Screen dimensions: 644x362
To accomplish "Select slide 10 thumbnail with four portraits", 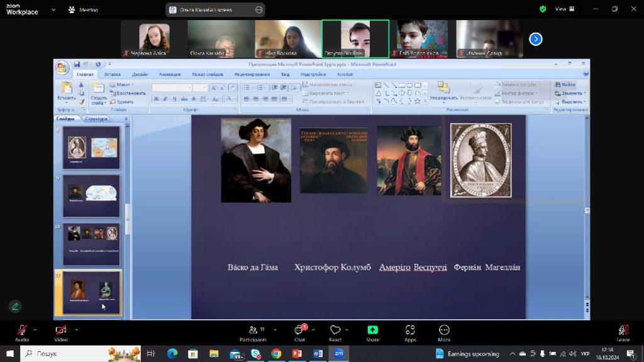I will pos(91,244).
